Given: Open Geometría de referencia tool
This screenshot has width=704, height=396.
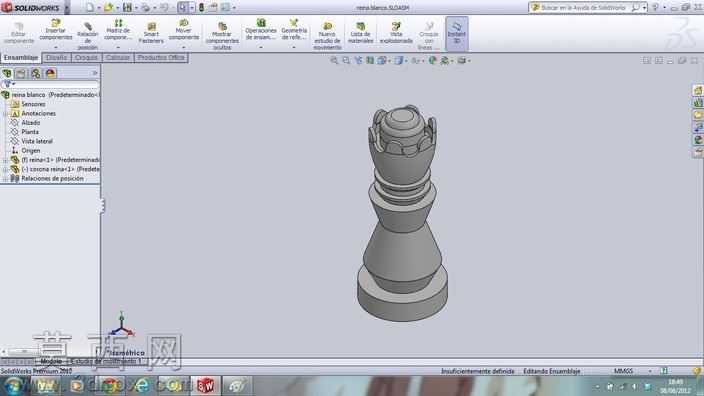Looking at the screenshot, I should coord(294,30).
